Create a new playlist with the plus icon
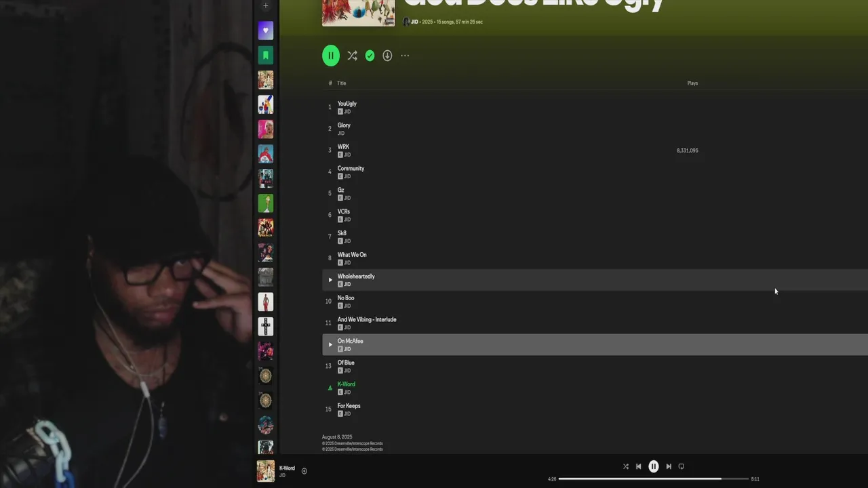Screen dimensions: 868x488 [x=266, y=5]
